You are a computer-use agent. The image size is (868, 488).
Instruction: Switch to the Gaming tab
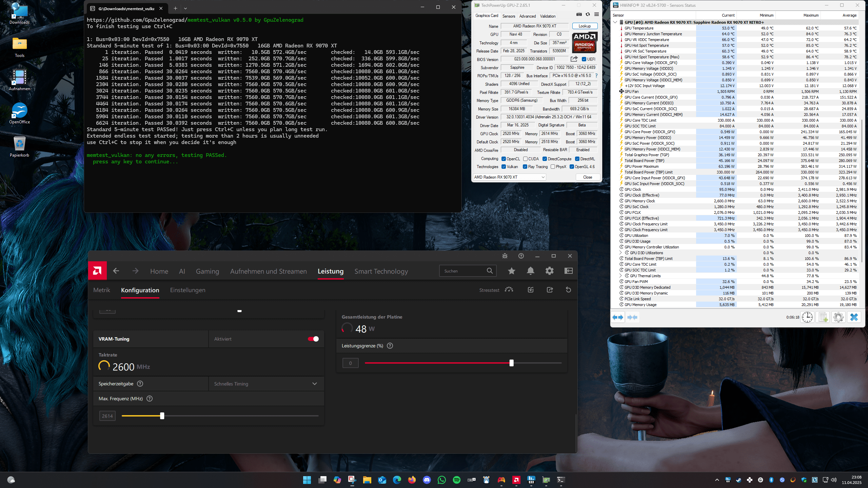pyautogui.click(x=207, y=271)
